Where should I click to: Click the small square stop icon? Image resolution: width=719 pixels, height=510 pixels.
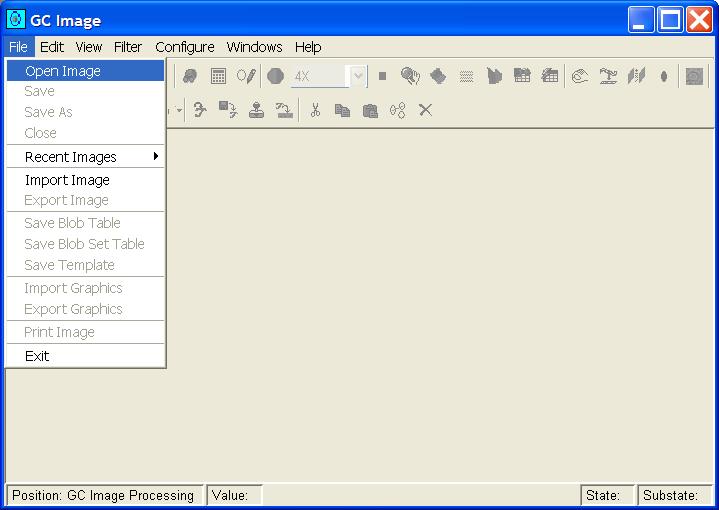pos(382,76)
